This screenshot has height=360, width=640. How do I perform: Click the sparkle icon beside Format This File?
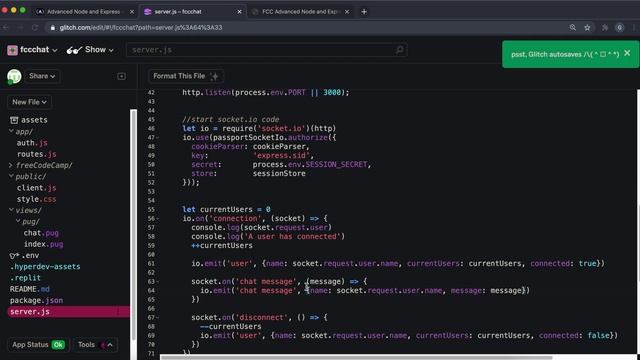[x=214, y=76]
